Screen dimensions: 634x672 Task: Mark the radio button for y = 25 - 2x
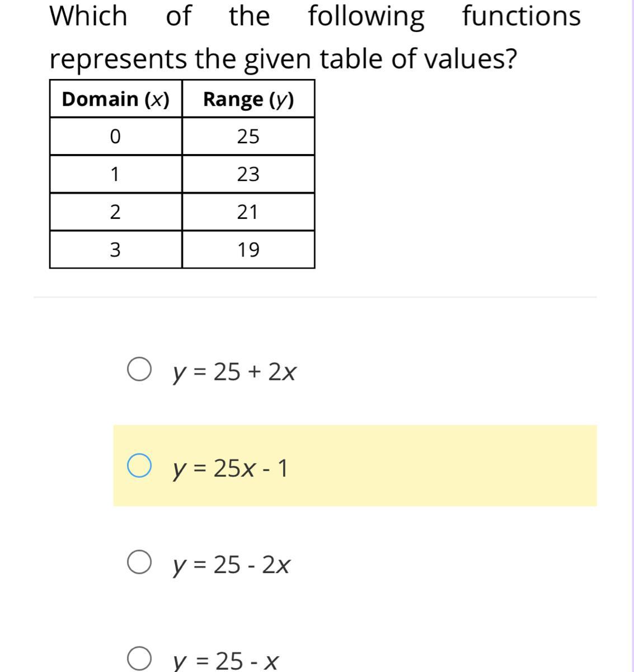coord(139,563)
